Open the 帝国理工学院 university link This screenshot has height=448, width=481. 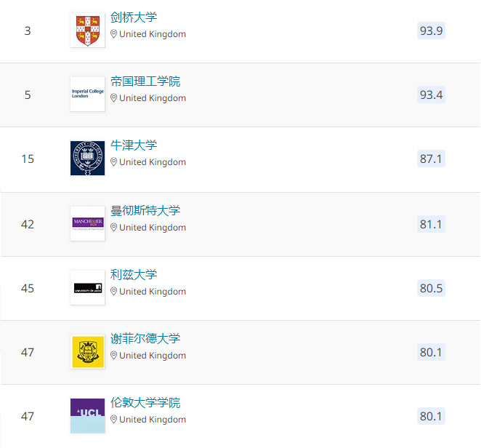tap(145, 81)
